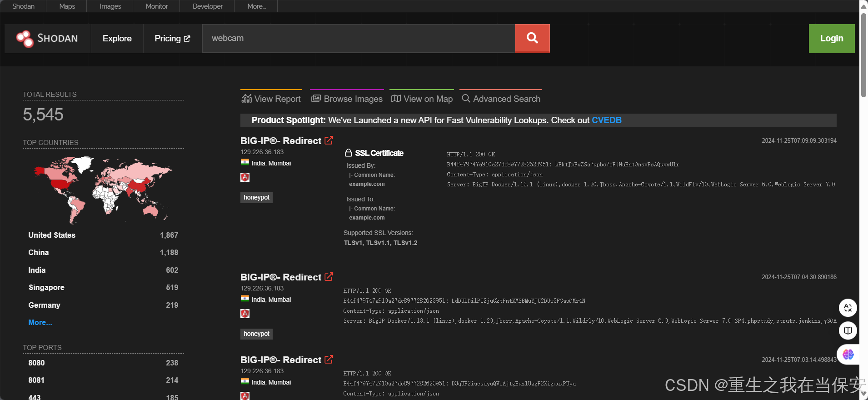Viewport: 868px width, 400px height.
Task: Click the world map of top countries
Action: point(103,190)
